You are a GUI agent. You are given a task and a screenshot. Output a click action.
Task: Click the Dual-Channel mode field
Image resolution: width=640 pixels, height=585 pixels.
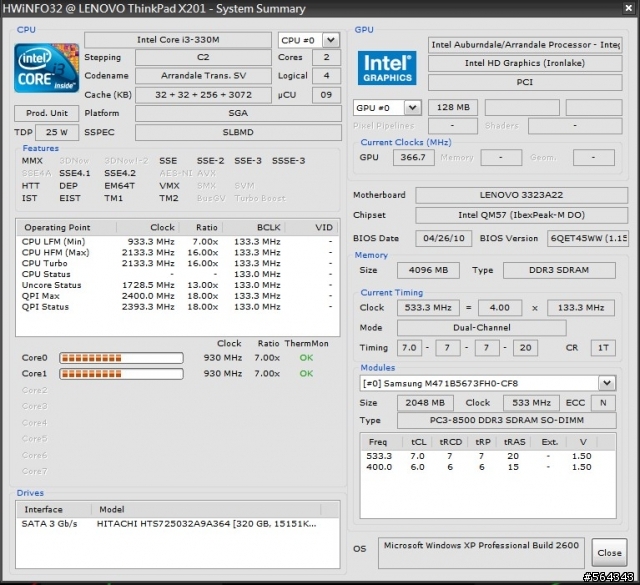pos(482,328)
